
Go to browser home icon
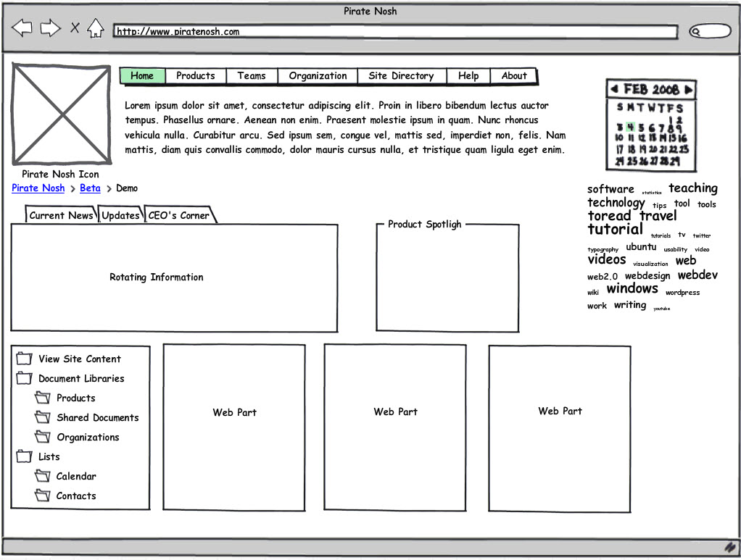coord(96,28)
